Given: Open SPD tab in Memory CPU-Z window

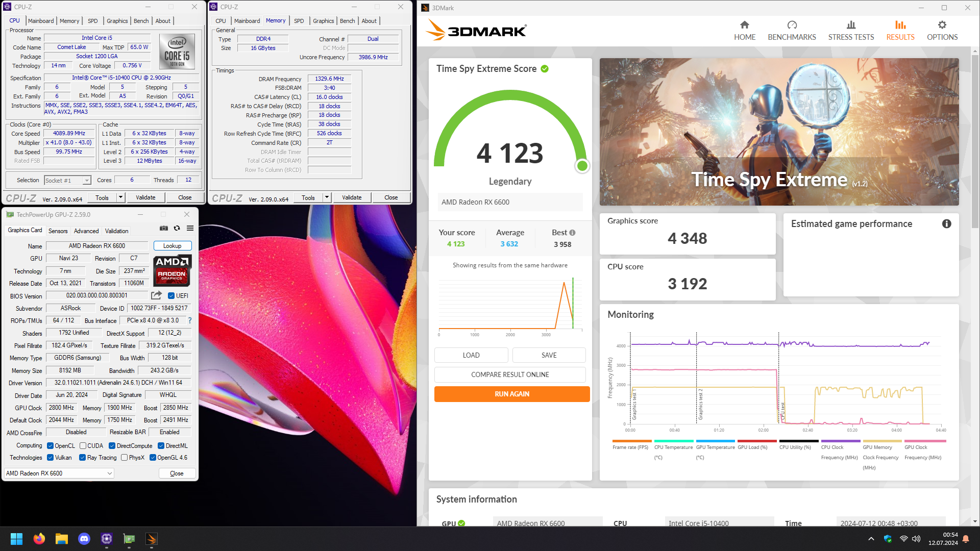Looking at the screenshot, I should (x=299, y=21).
